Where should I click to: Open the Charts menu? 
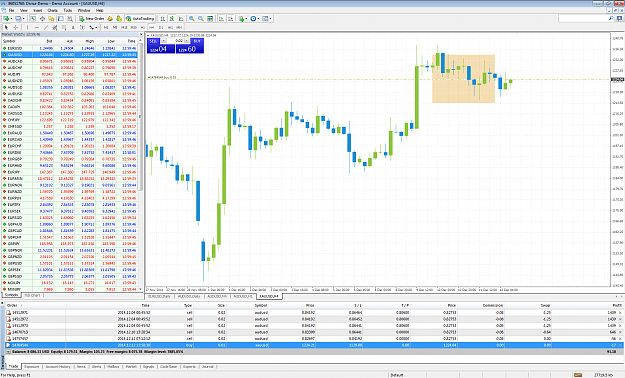coord(53,10)
